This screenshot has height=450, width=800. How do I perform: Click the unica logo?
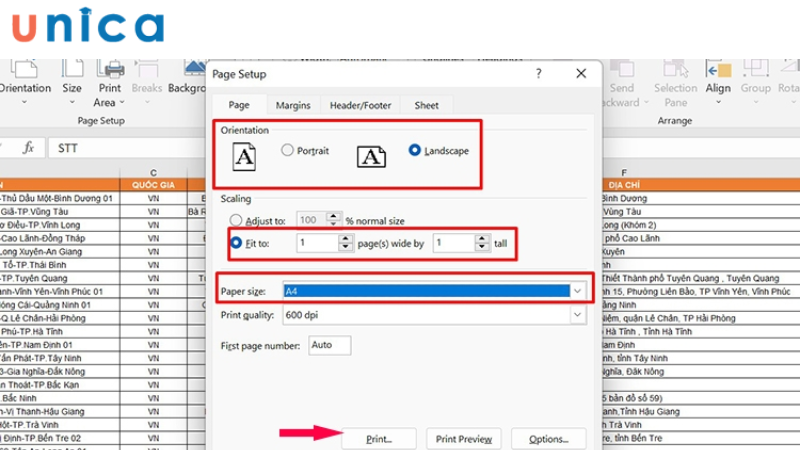point(88,26)
